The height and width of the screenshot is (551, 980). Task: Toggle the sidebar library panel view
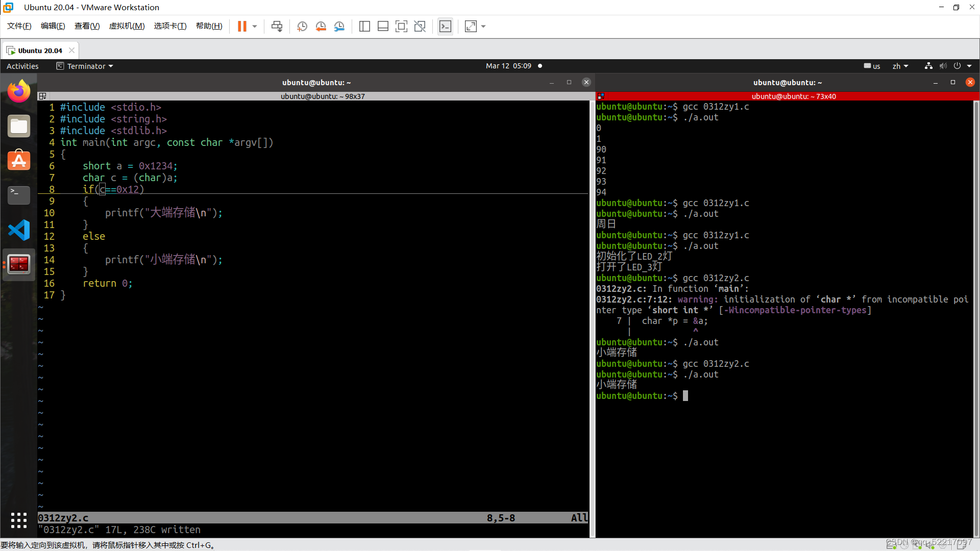[x=364, y=27]
